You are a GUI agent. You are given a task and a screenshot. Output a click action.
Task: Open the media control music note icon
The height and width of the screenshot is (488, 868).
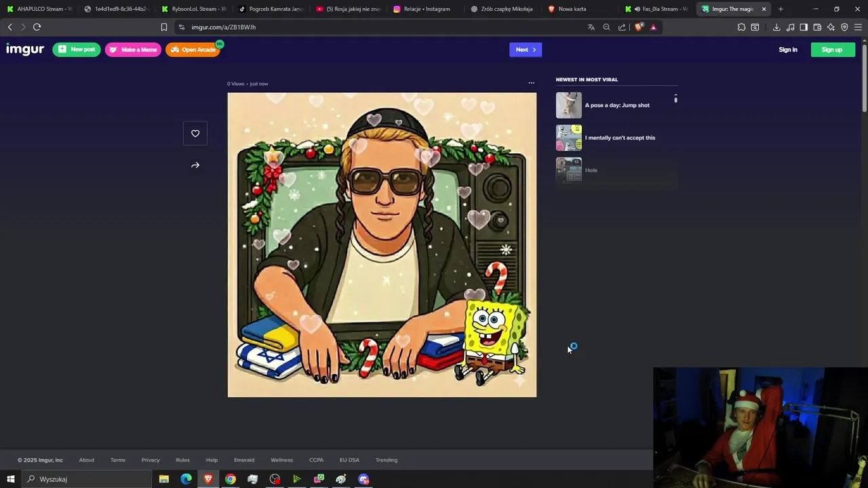click(790, 27)
